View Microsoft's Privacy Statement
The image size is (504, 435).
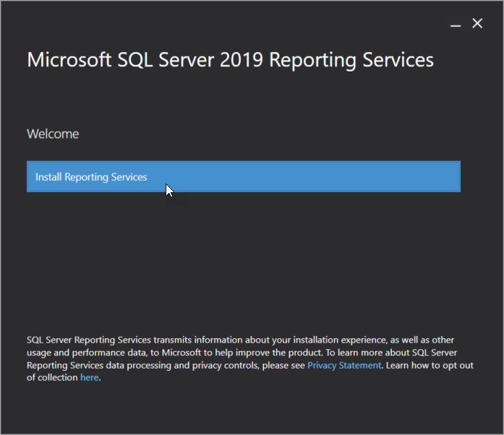(x=344, y=366)
